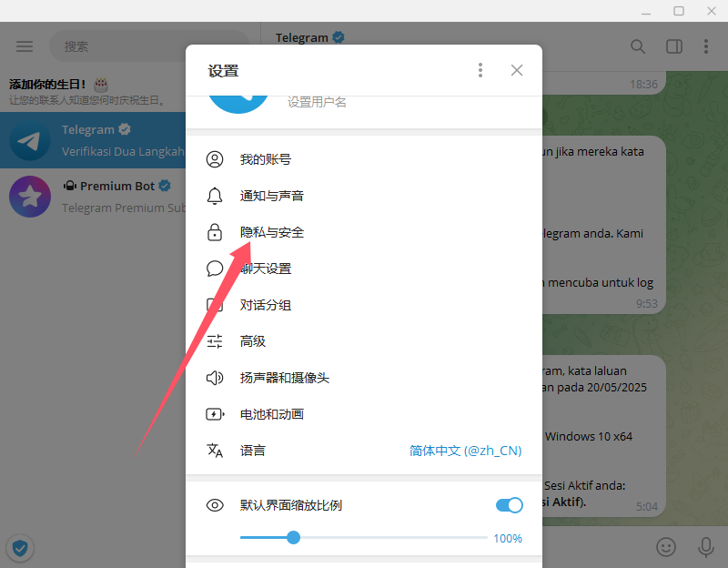This screenshot has width=728, height=568.
Task: Toggle the right sidebar panel icon
Action: 673,46
